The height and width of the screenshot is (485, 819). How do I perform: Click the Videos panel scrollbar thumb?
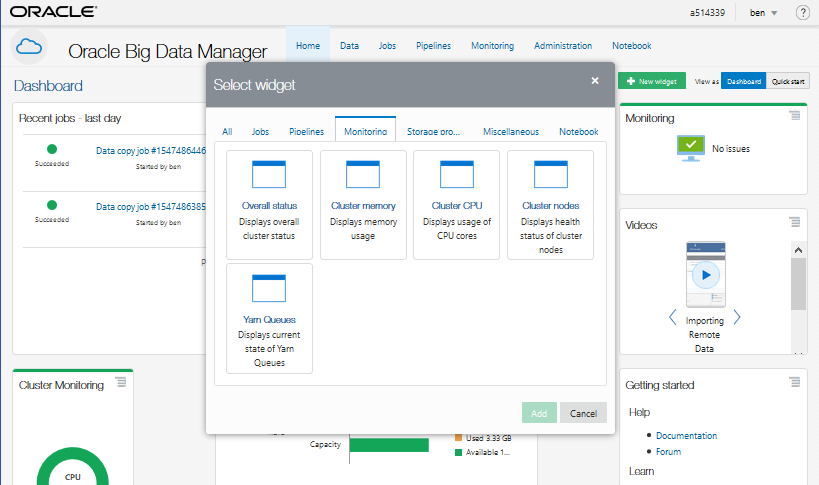coord(798,284)
